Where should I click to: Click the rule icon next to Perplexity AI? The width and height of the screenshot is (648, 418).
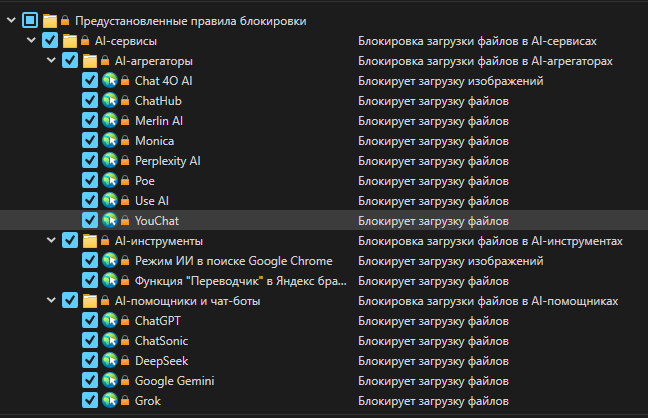coord(110,161)
